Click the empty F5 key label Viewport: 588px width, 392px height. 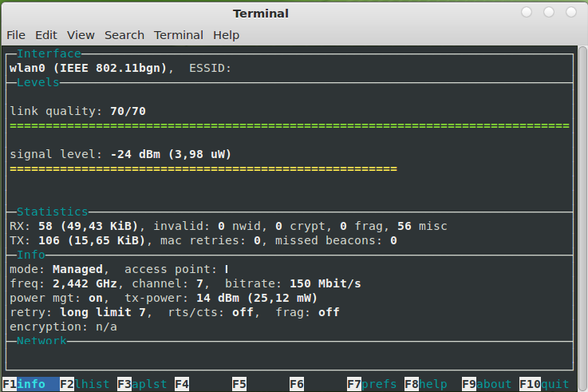tap(239, 384)
